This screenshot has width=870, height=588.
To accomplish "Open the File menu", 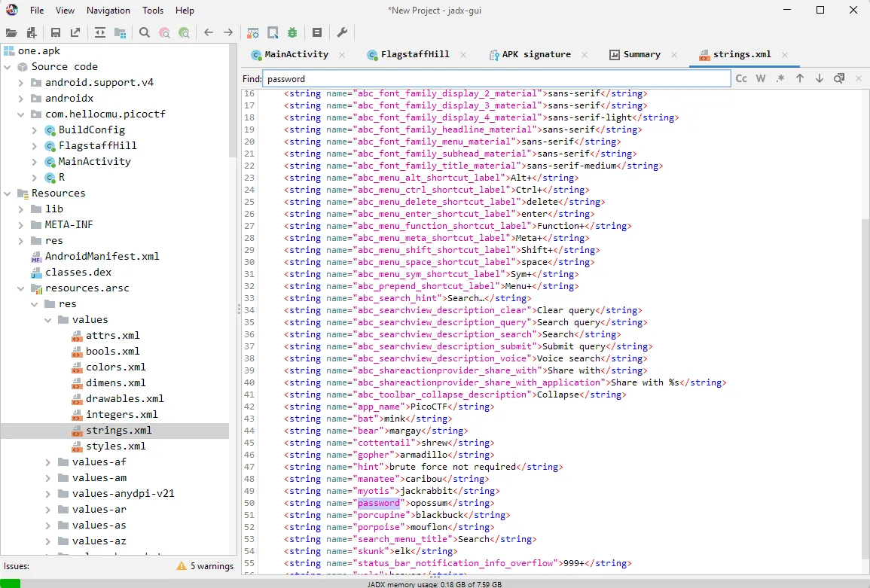I will coord(37,11).
